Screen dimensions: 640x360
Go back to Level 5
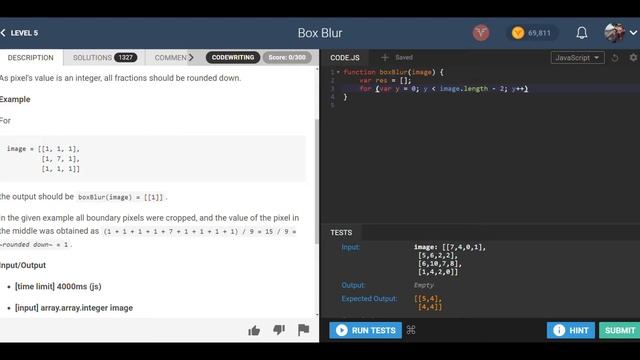click(x=20, y=33)
